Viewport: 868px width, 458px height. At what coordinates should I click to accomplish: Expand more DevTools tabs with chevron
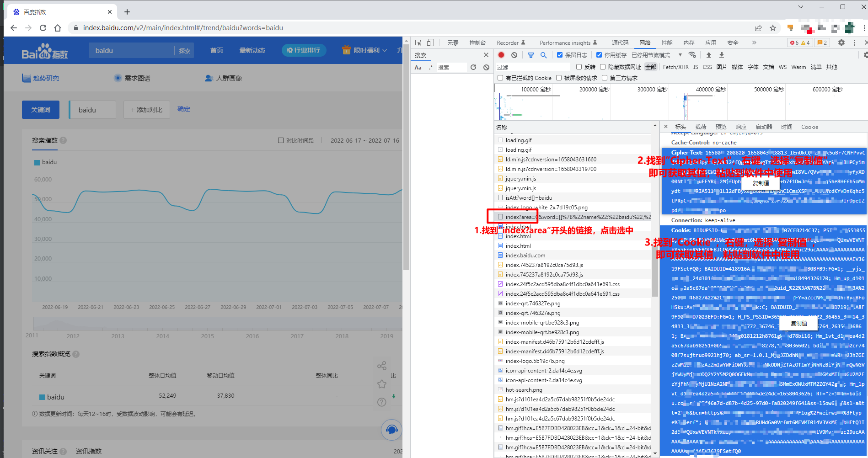point(754,43)
